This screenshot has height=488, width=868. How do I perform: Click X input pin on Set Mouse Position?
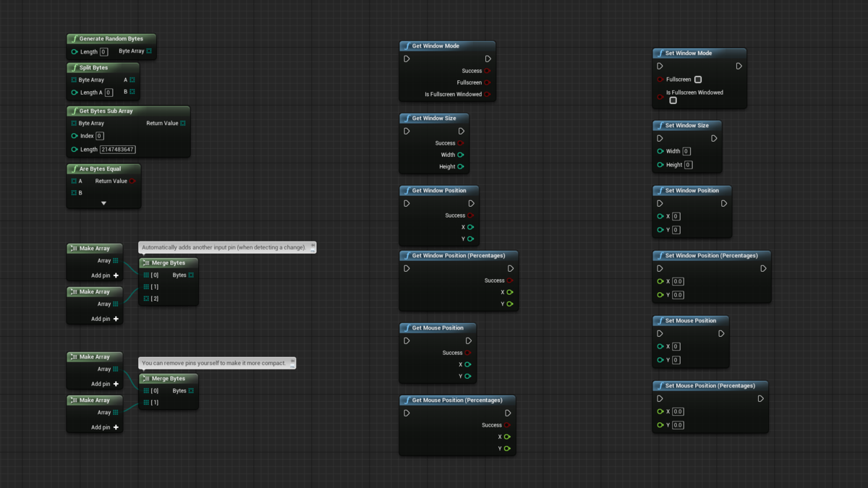click(x=660, y=346)
